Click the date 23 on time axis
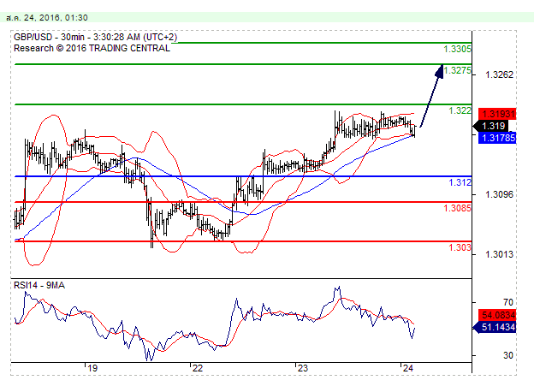 click(x=302, y=368)
